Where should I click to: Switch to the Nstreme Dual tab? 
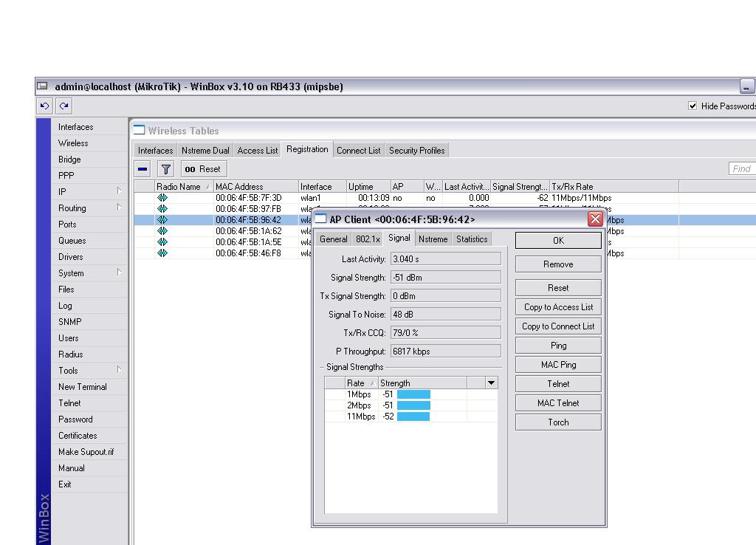(205, 151)
